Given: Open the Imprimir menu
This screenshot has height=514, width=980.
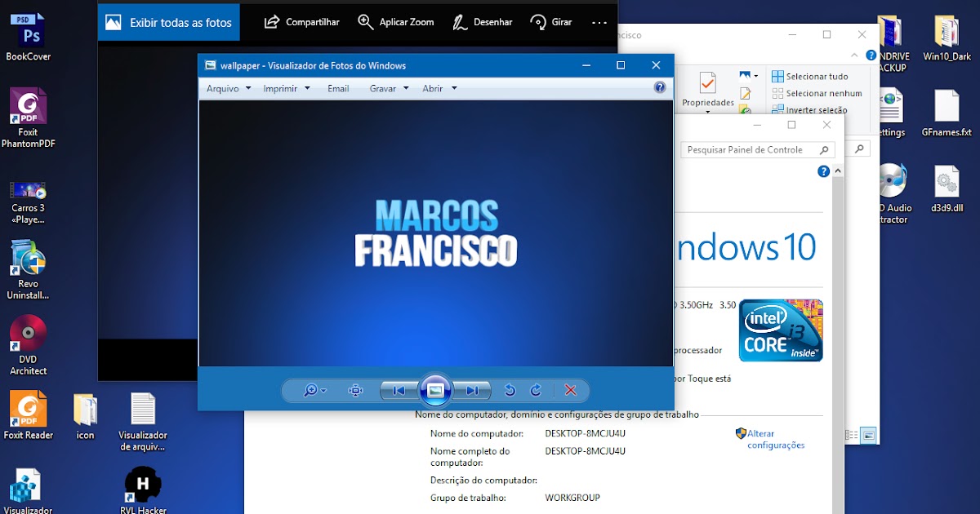Looking at the screenshot, I should [x=286, y=88].
